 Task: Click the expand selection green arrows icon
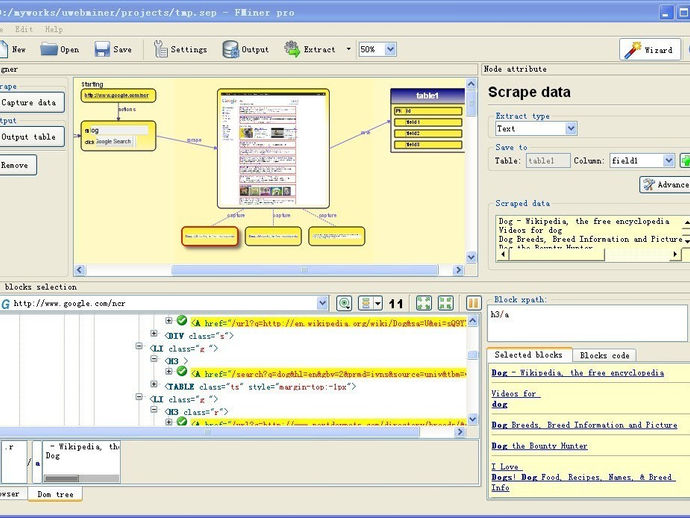[x=424, y=303]
